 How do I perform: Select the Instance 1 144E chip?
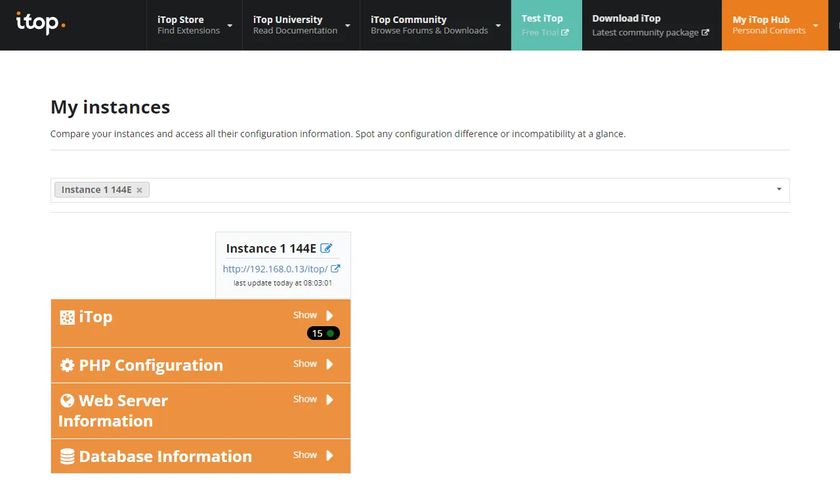coord(102,190)
